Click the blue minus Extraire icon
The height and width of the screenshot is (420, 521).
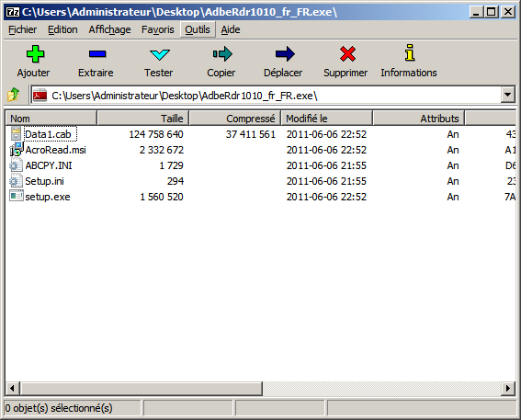coord(97,54)
